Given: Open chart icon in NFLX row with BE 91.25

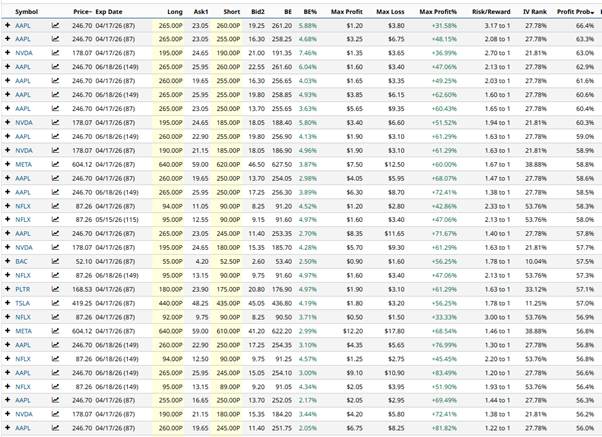Looking at the screenshot, I should pyautogui.click(x=55, y=359).
